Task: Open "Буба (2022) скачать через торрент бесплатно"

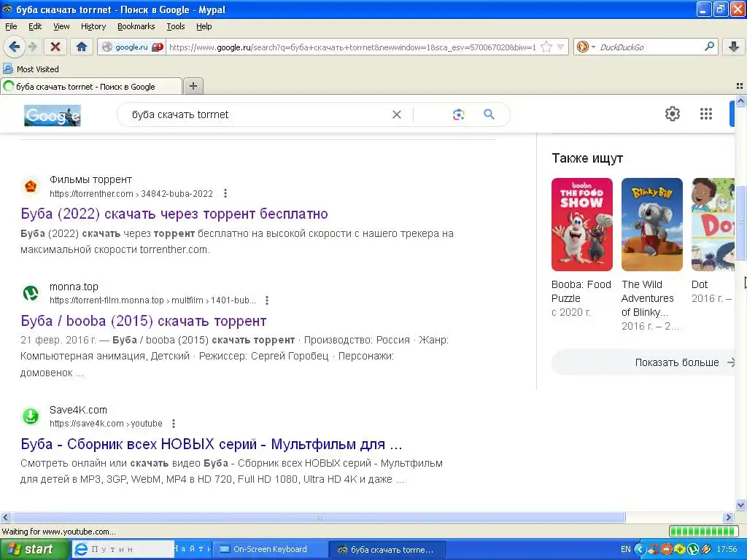Action: point(174,214)
